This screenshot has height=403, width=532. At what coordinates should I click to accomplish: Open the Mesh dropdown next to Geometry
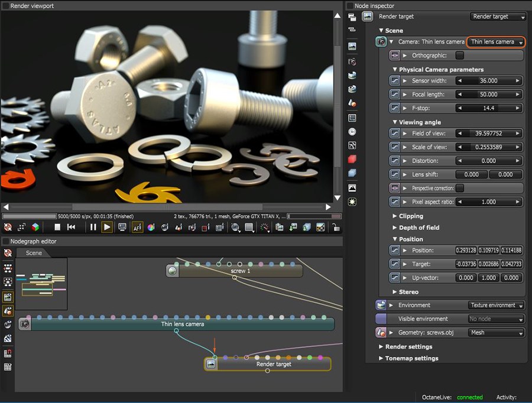(496, 332)
